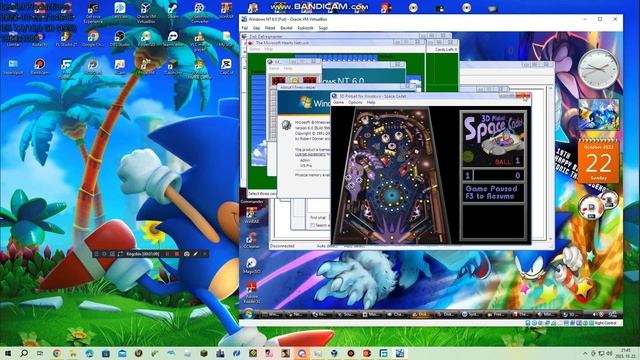The image size is (640, 360).
Task: Open GeForce Experience desktop shortcut
Action: pyautogui.click(x=93, y=12)
